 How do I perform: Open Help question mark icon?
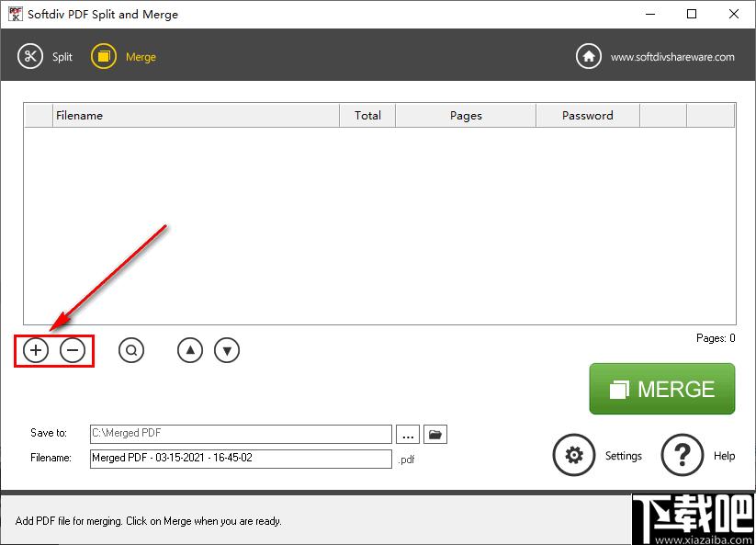[683, 455]
